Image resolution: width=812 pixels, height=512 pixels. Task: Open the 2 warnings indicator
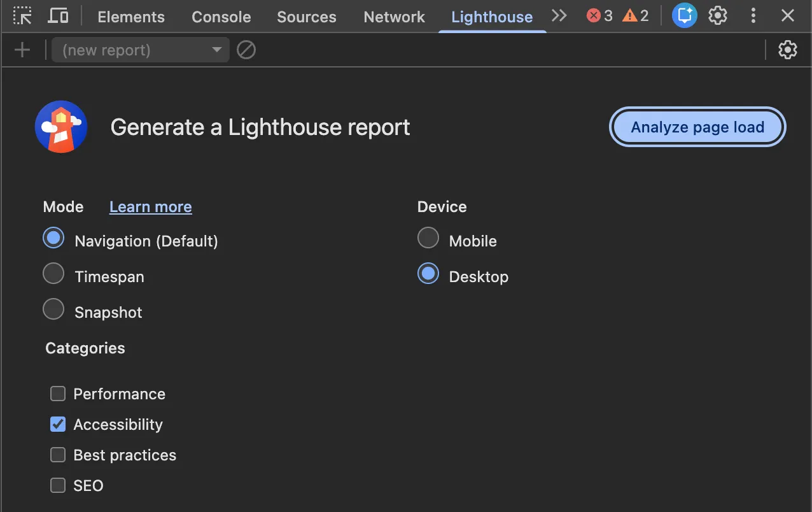[636, 16]
